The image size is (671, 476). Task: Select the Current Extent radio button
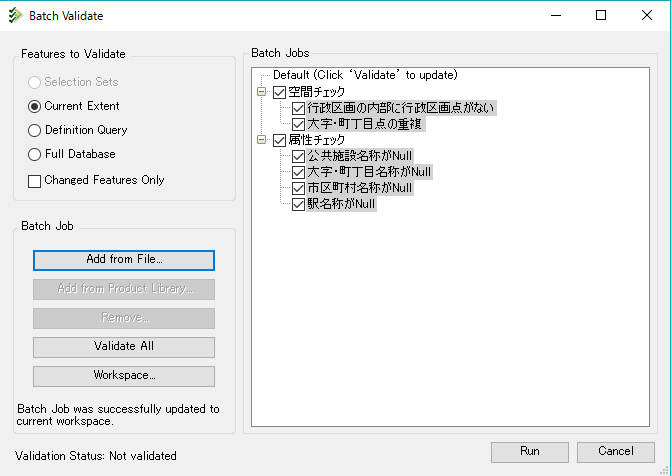[x=35, y=106]
